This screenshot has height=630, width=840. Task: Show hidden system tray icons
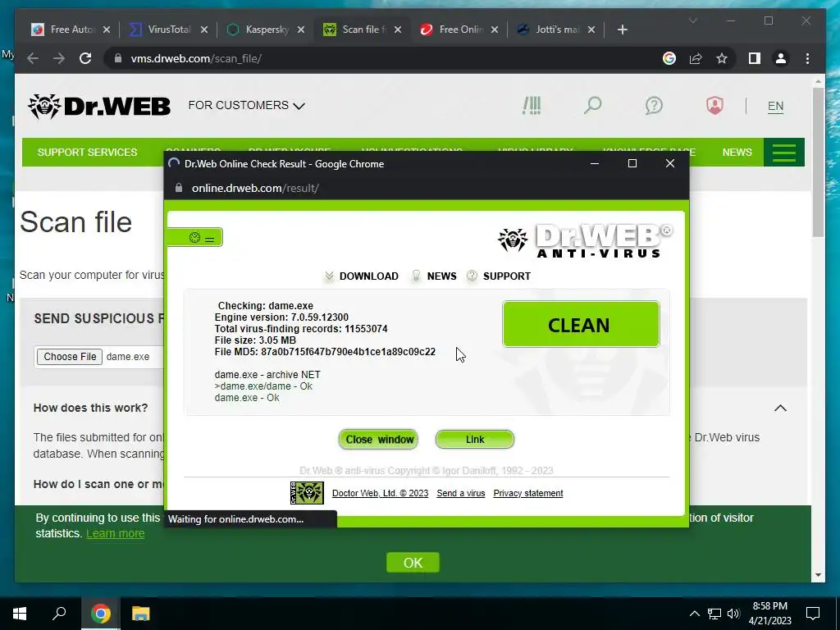[x=694, y=614]
